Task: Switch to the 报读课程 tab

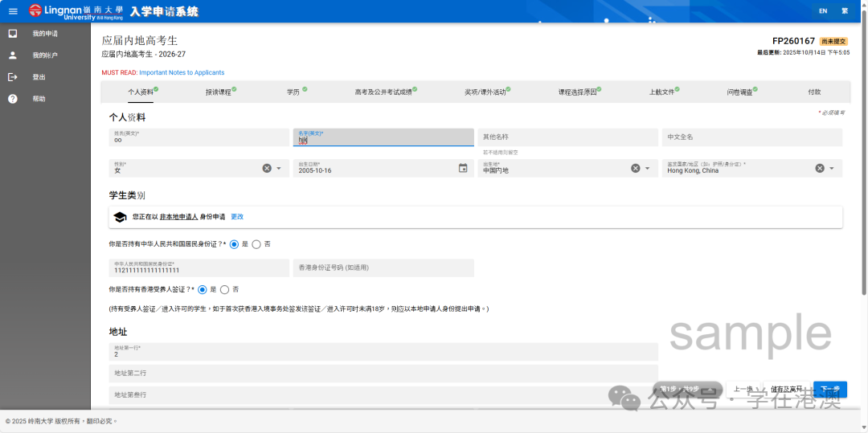Action: point(219,92)
